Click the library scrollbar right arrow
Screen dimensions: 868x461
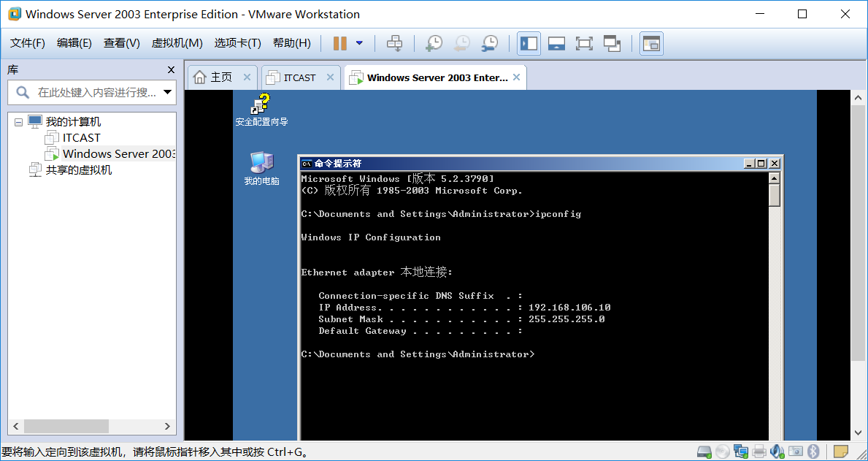[x=167, y=426]
